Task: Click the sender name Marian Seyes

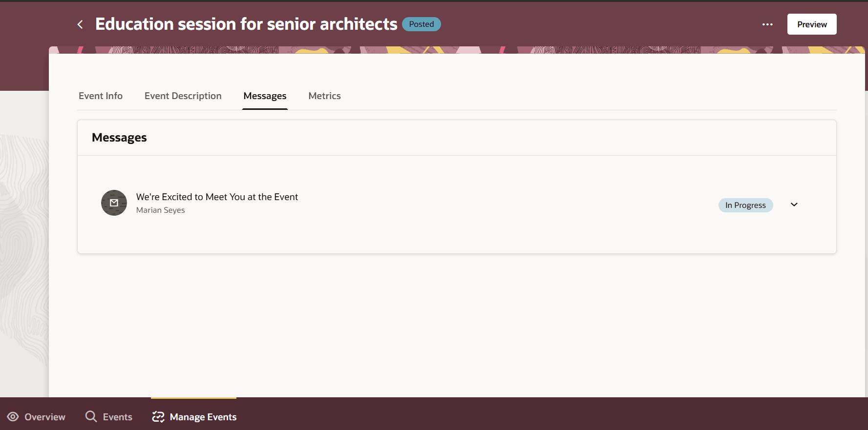Action: pos(160,210)
